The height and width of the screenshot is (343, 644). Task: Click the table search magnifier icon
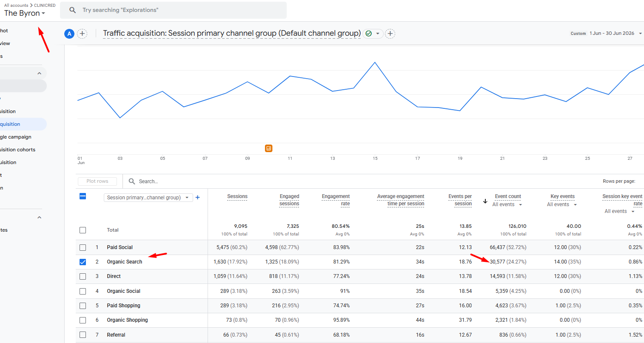point(132,181)
